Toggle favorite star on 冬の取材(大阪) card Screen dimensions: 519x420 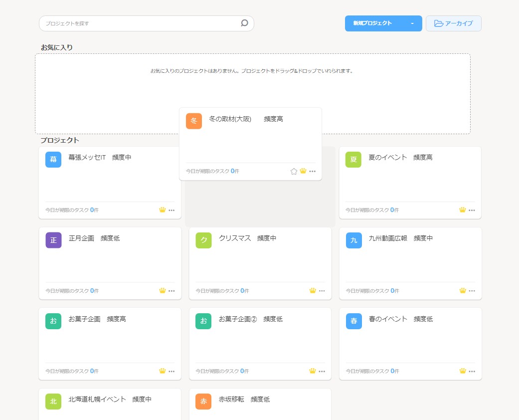click(x=294, y=171)
